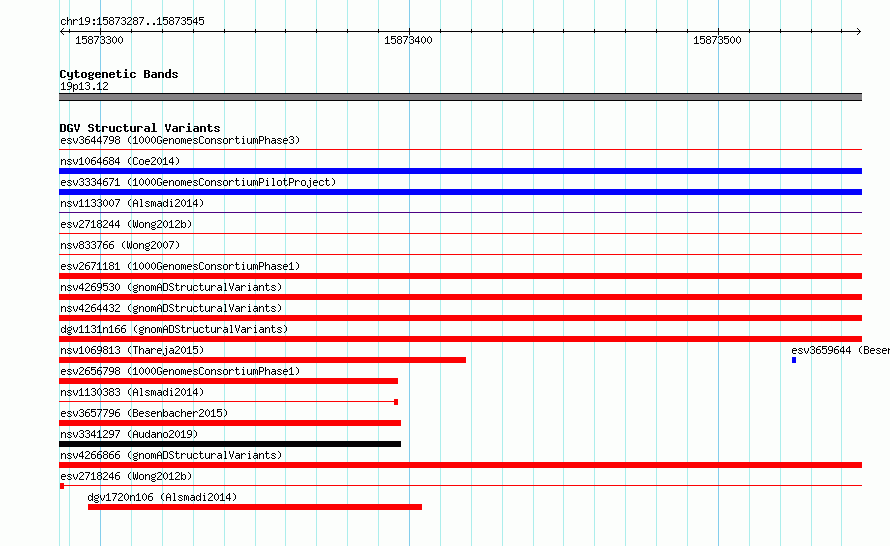
Task: Select the nsv1069813 red variant bar
Action: (x=262, y=360)
